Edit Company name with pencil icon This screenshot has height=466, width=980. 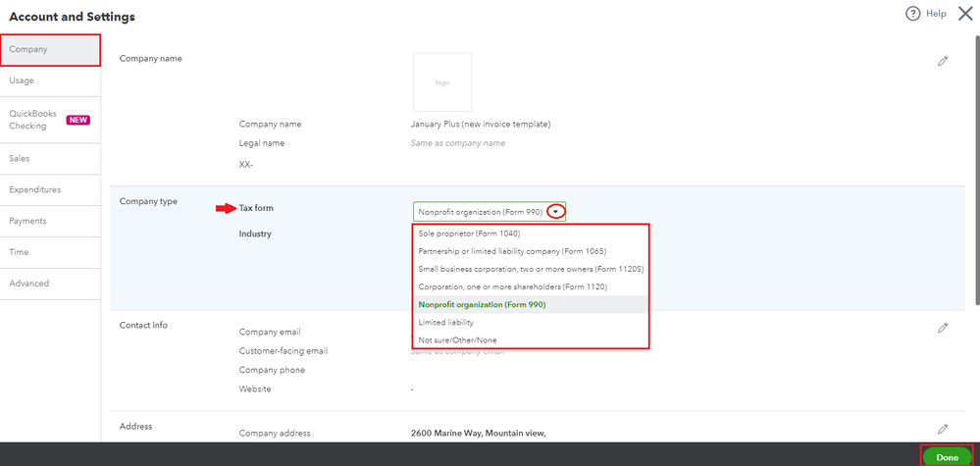click(x=943, y=61)
